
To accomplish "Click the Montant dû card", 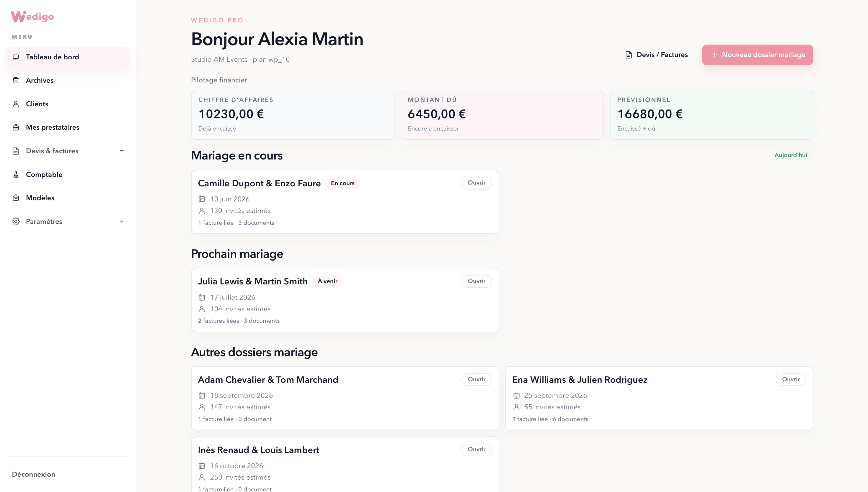I will 502,115.
